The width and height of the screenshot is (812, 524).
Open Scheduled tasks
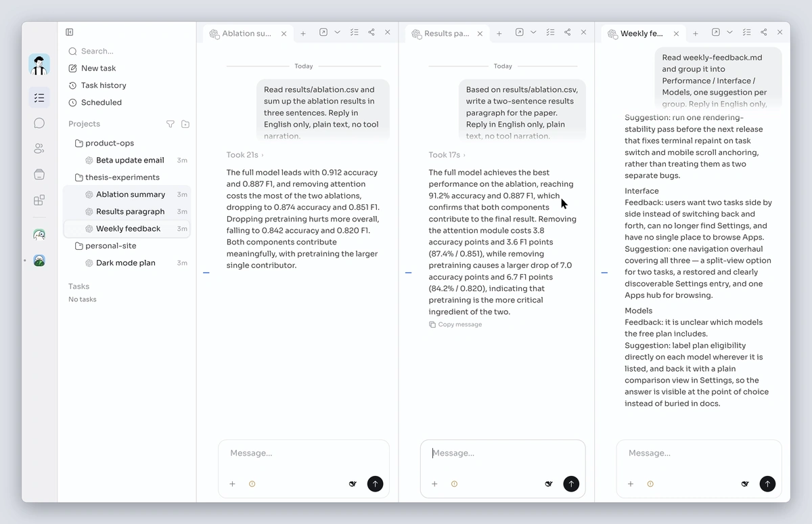(x=95, y=102)
